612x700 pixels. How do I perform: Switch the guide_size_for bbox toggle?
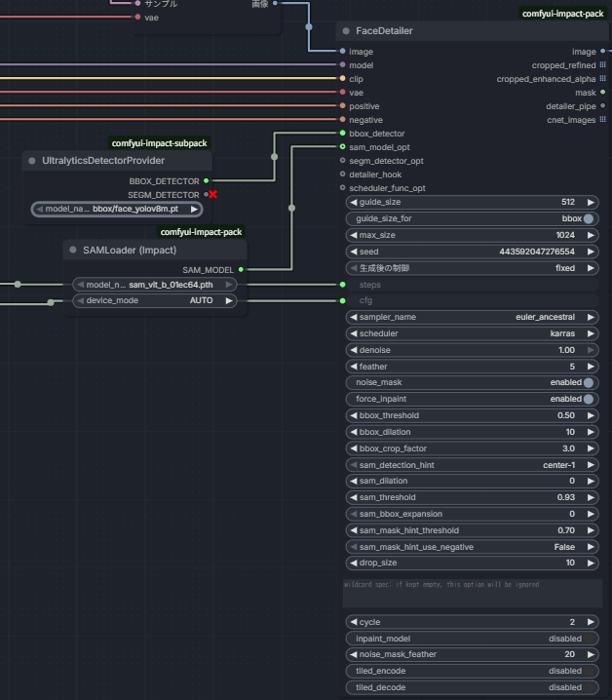coord(589,219)
